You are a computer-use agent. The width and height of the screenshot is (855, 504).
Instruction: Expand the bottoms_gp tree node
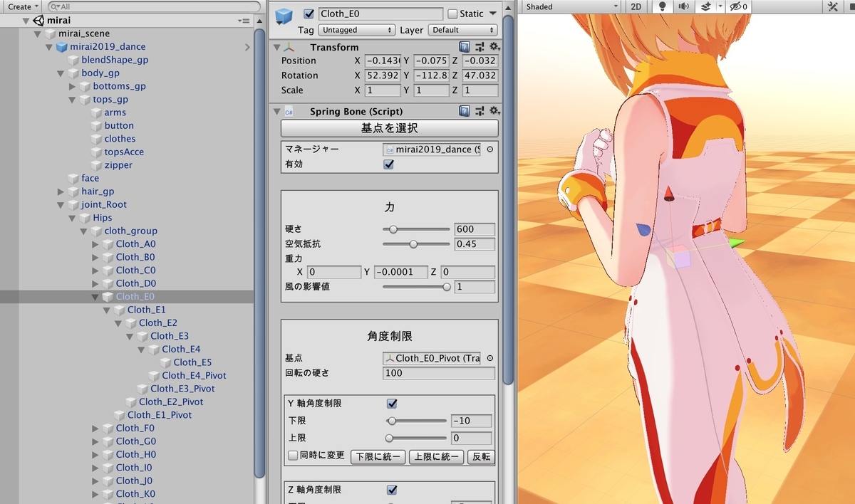pyautogui.click(x=73, y=86)
